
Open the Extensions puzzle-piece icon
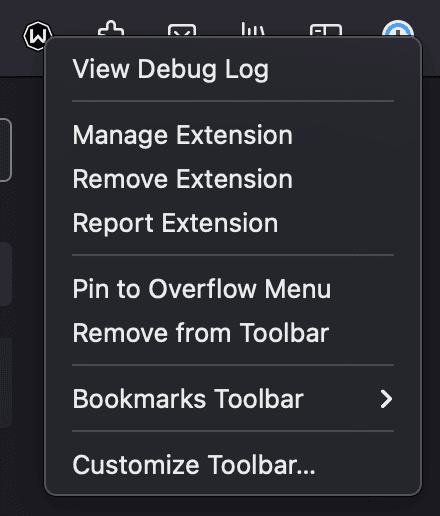(111, 28)
